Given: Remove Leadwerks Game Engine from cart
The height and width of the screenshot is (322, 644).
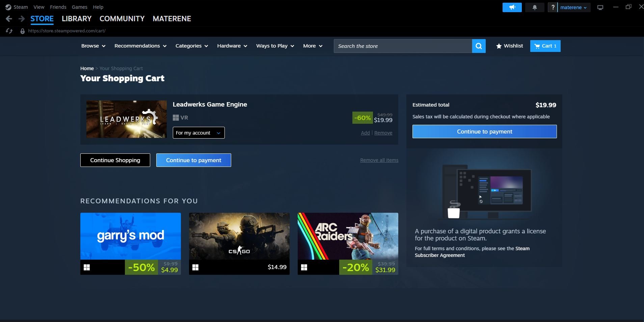Looking at the screenshot, I should [383, 133].
